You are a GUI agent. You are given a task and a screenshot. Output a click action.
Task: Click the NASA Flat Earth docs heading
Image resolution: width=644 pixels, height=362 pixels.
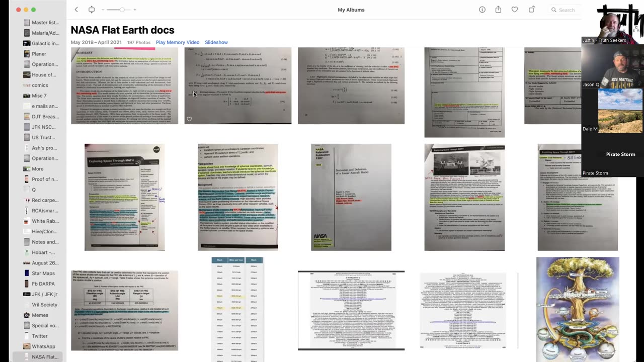click(x=122, y=30)
